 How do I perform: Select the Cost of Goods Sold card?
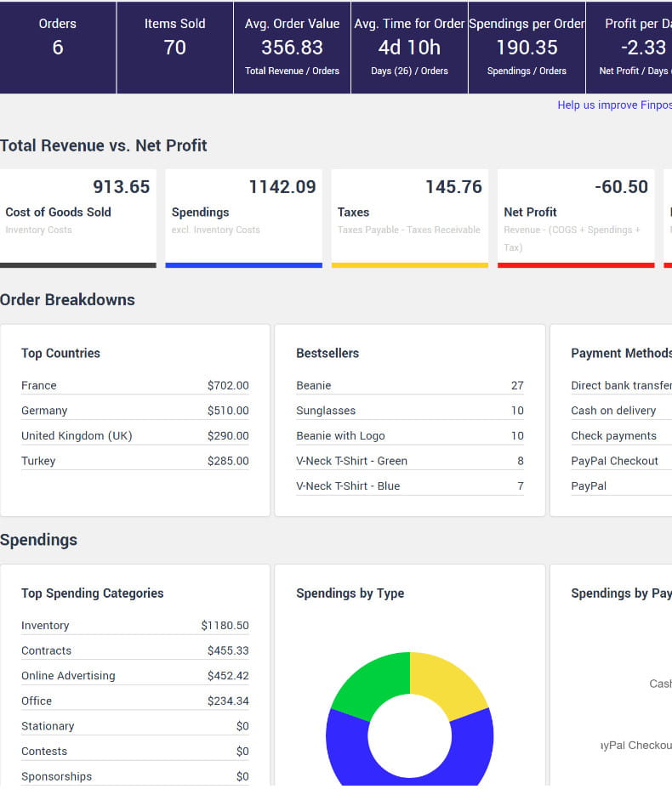click(x=78, y=218)
